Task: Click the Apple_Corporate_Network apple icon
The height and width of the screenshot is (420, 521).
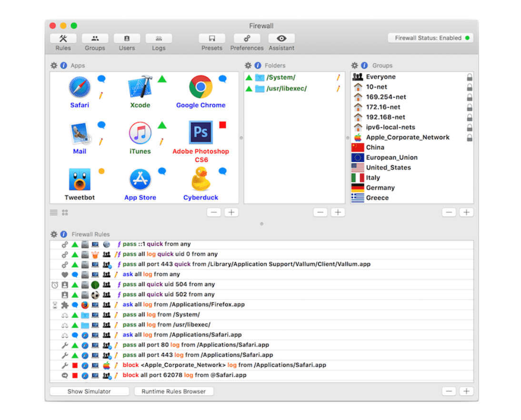Action: pyautogui.click(x=358, y=137)
